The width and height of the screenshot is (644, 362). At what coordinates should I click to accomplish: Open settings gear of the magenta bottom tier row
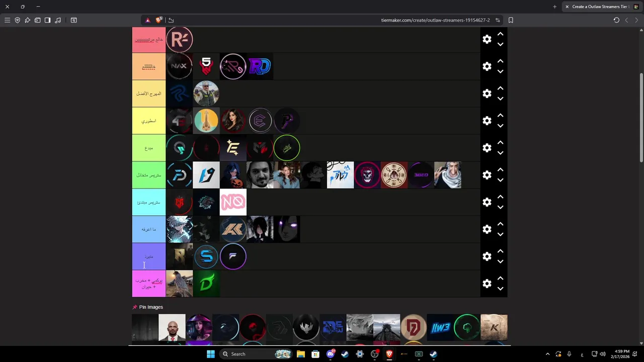point(487,284)
